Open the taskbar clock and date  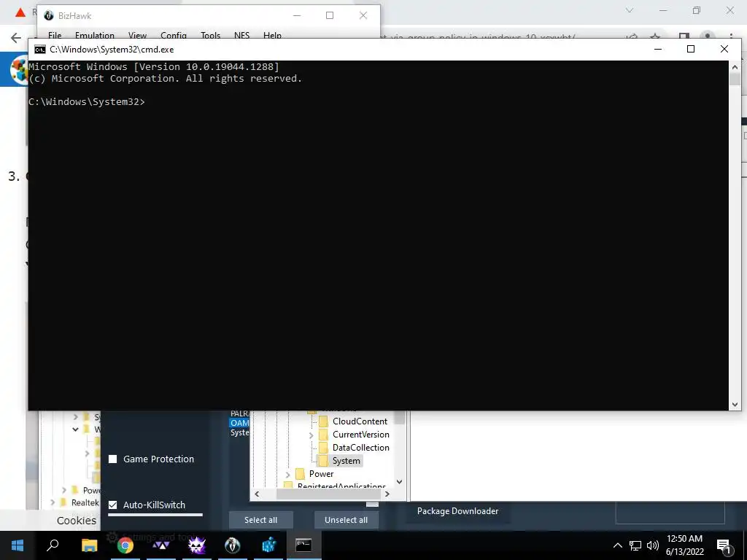coord(684,545)
